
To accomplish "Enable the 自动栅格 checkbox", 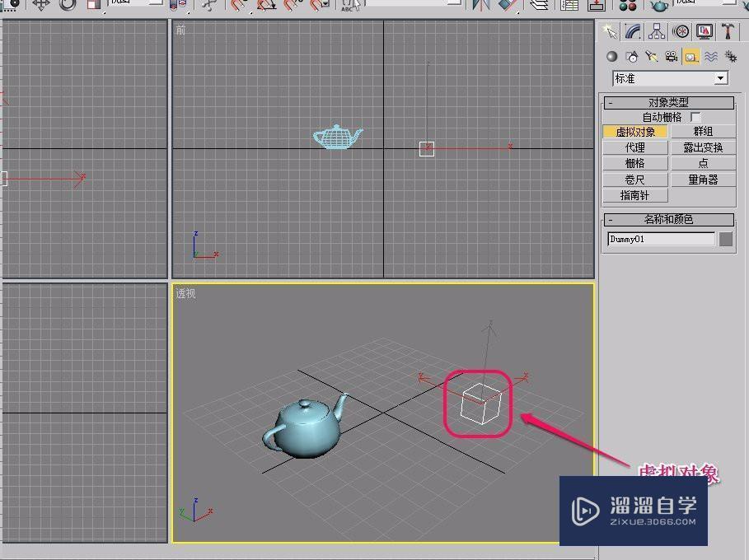I will (696, 118).
